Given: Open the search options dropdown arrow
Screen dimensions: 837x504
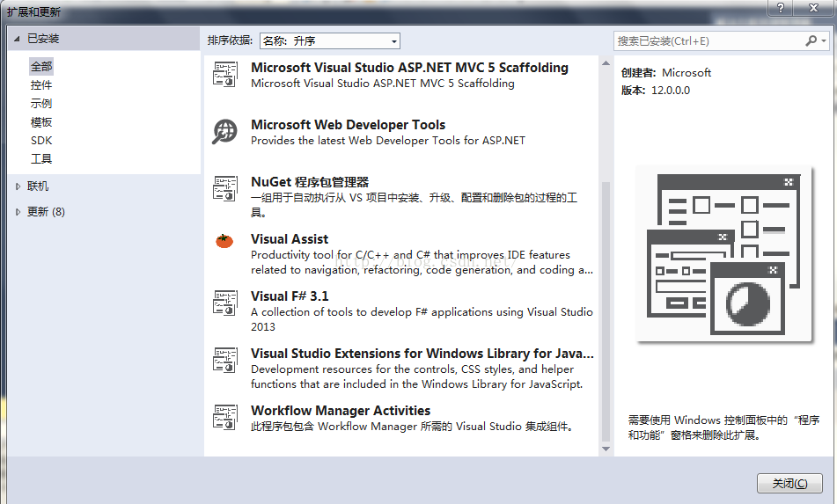Looking at the screenshot, I should click(x=824, y=40).
